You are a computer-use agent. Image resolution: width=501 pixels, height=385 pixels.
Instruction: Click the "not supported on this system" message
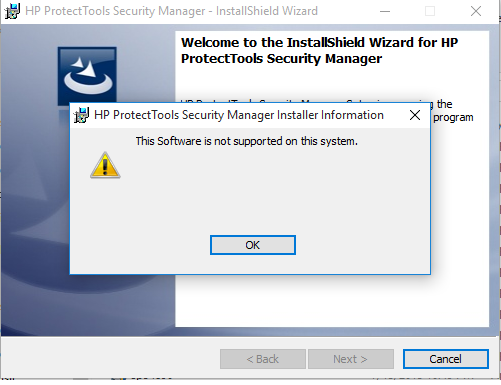pos(246,141)
